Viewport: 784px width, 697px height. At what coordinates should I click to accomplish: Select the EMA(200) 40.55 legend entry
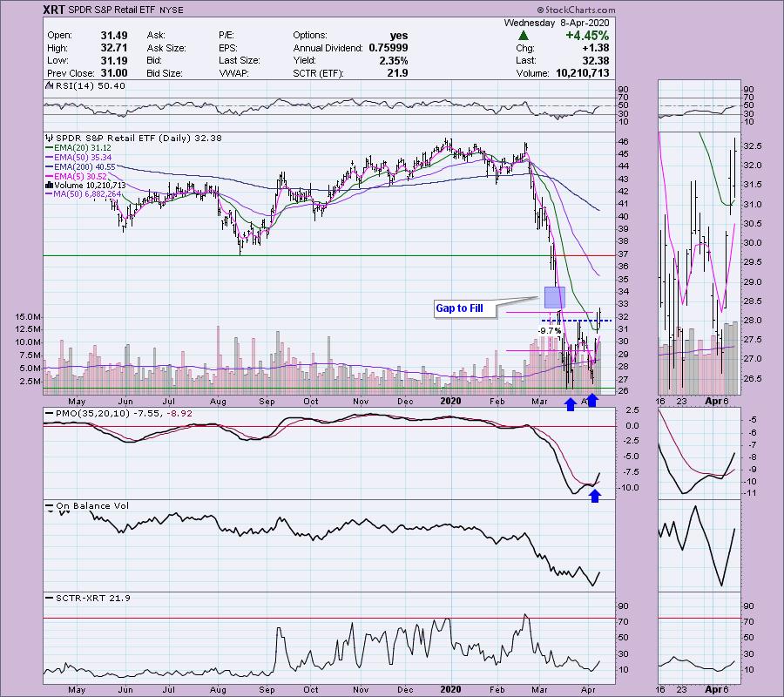click(80, 167)
